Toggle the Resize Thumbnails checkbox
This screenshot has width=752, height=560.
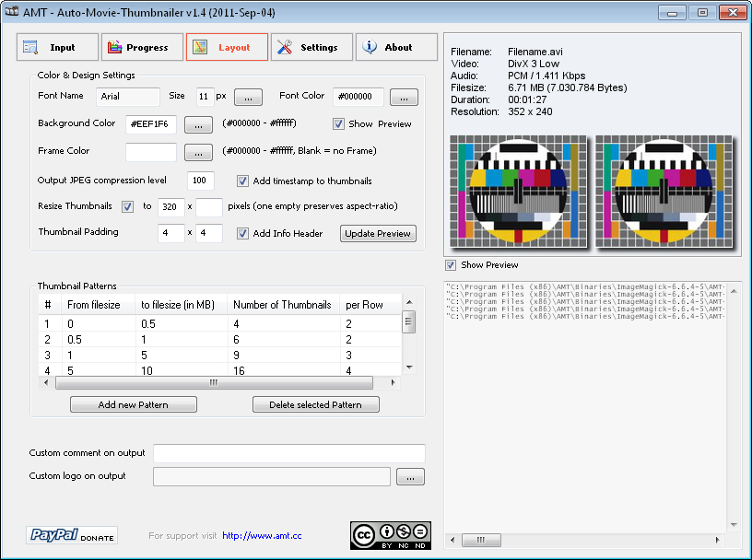coord(127,206)
